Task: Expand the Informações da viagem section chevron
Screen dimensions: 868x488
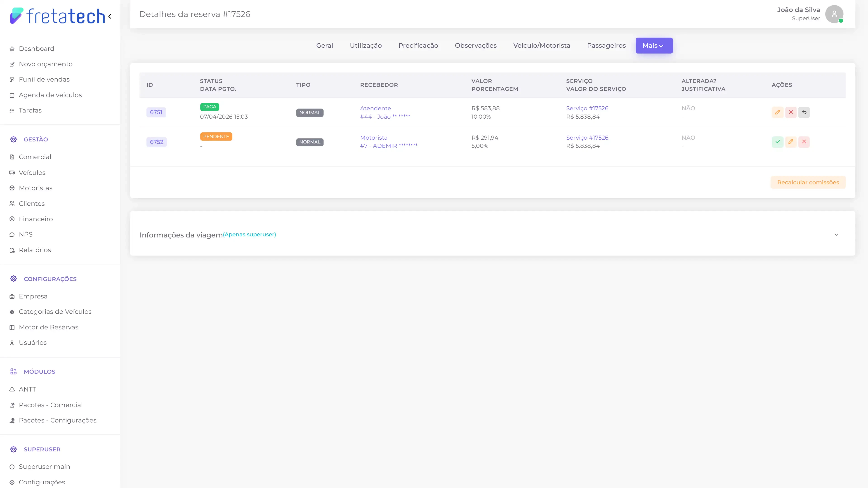Action: (836, 235)
